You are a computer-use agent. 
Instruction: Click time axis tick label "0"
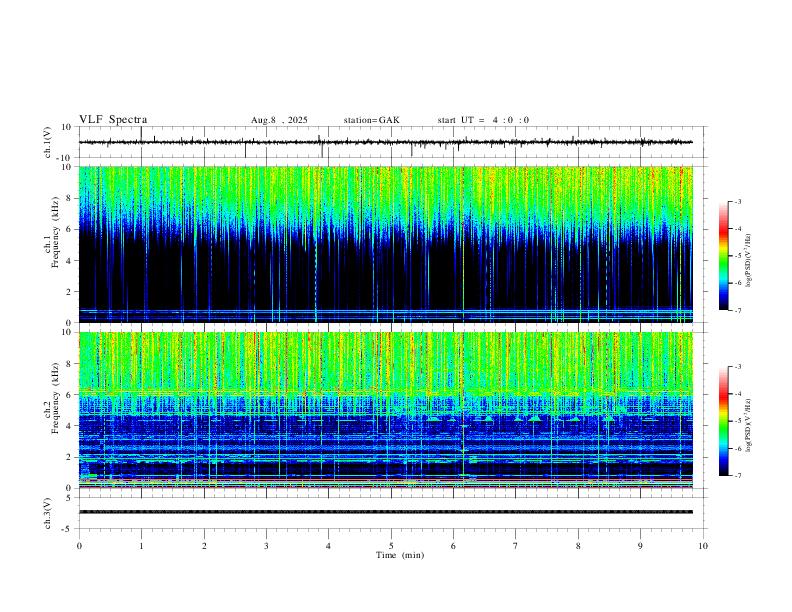(x=79, y=546)
